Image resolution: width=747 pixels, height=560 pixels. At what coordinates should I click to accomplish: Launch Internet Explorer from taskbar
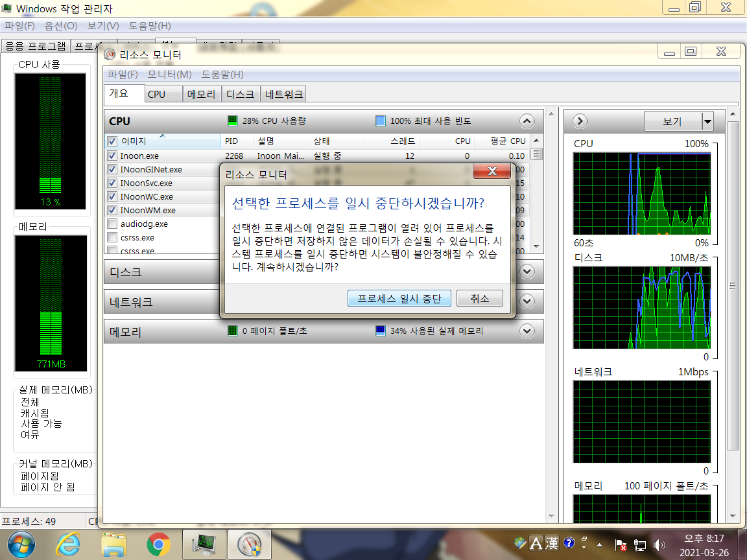[x=67, y=544]
